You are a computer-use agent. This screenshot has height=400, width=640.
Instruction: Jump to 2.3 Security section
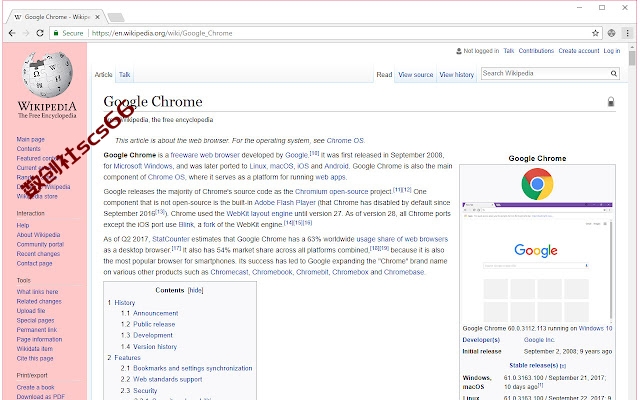coord(145,391)
